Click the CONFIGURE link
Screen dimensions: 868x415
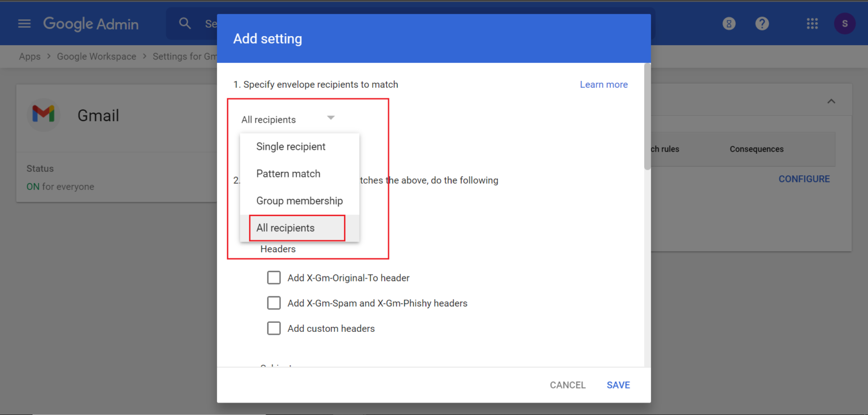point(804,179)
